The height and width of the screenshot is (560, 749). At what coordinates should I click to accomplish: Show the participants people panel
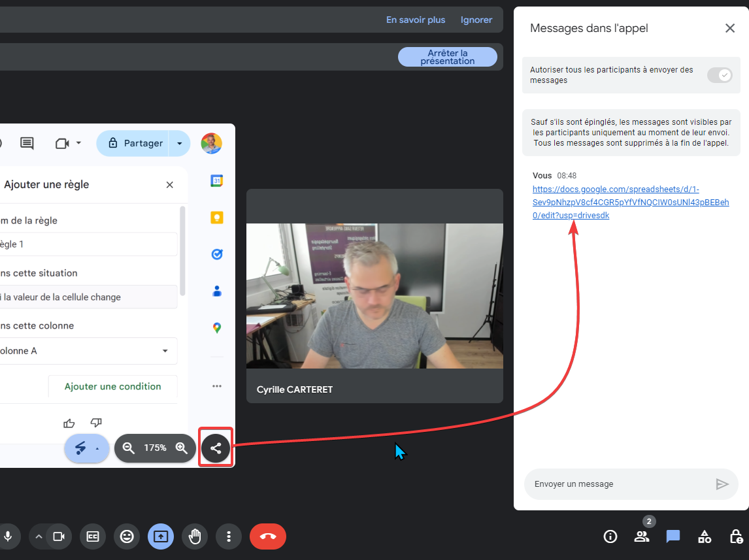[642, 536]
